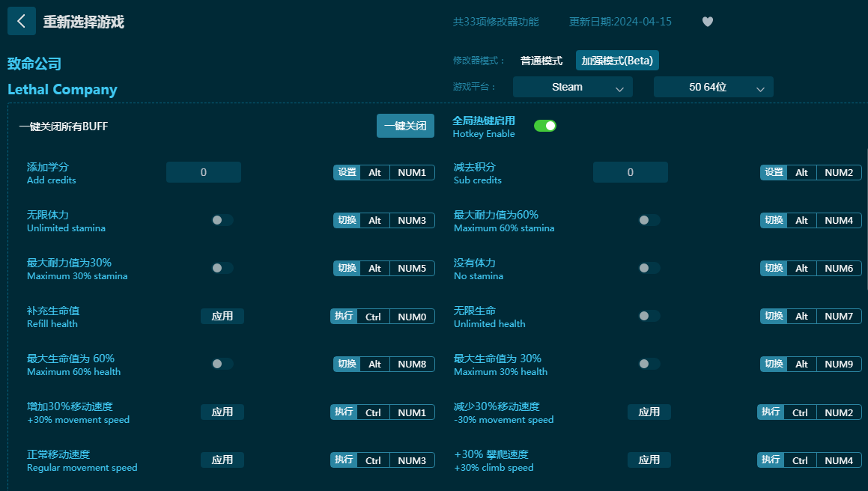Change NUM7 key for Unlimited health
This screenshot has height=491, width=868.
click(839, 316)
